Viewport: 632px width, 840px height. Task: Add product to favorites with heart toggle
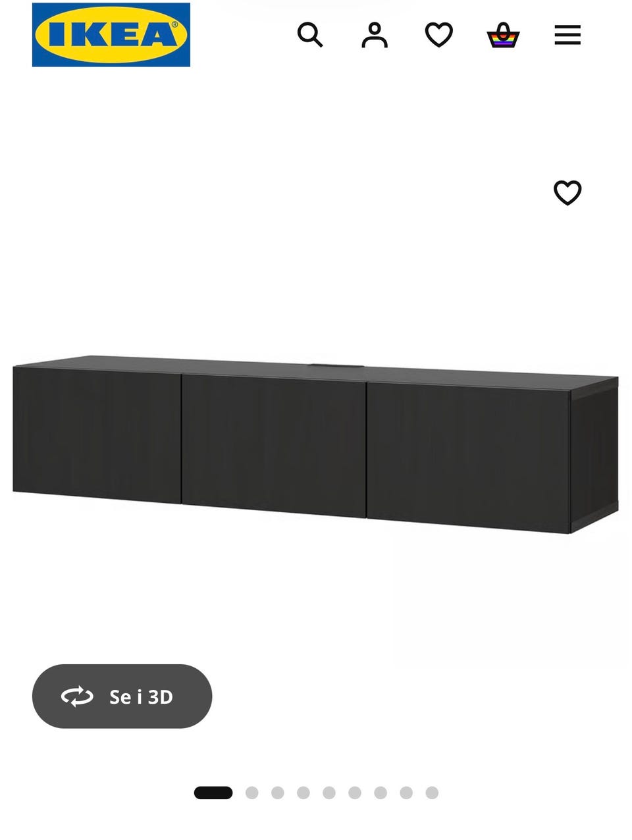pyautogui.click(x=567, y=193)
